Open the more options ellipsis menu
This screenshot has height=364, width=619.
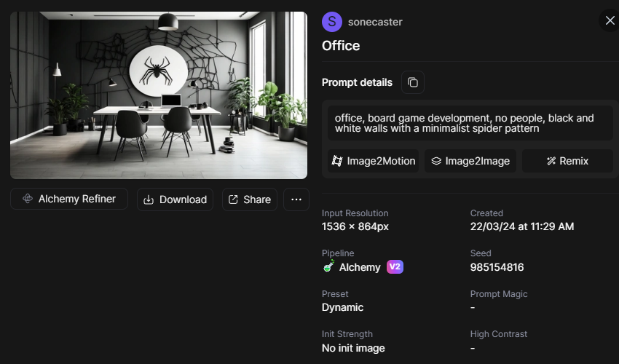(296, 199)
